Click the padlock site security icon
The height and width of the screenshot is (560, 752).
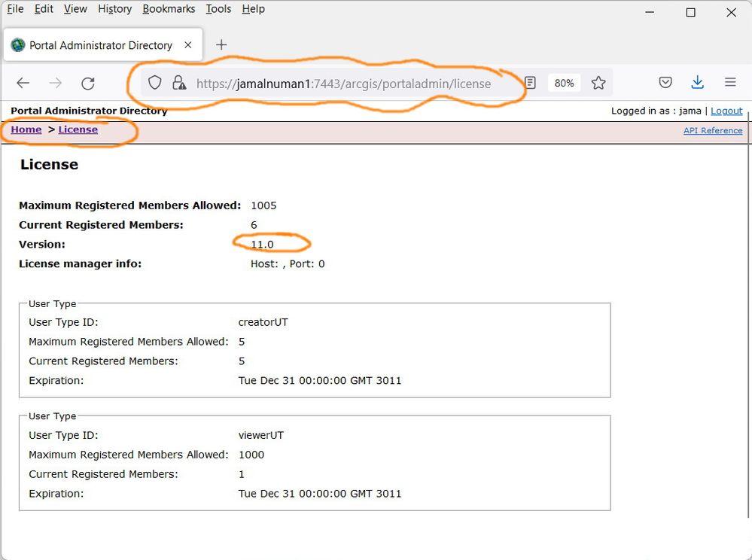click(x=179, y=83)
